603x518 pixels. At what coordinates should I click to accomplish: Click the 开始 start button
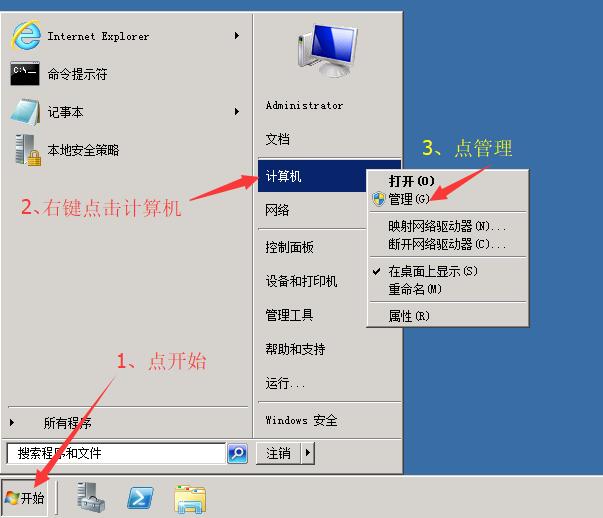pyautogui.click(x=25, y=498)
